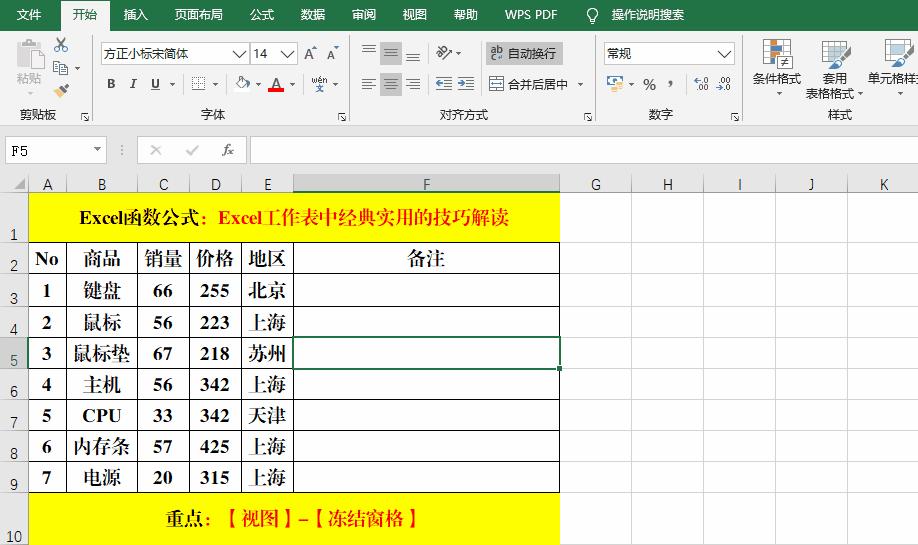Switch to the 公式 tab
Viewport: 918px width, 545px height.
pyautogui.click(x=262, y=15)
